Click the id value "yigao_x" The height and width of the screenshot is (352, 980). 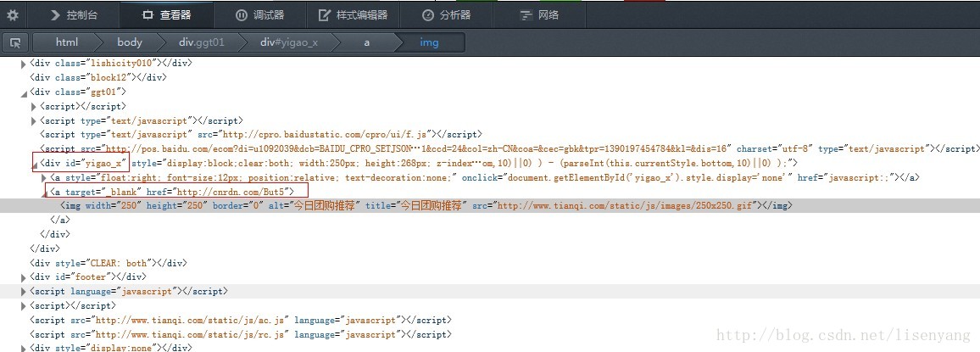coord(103,163)
